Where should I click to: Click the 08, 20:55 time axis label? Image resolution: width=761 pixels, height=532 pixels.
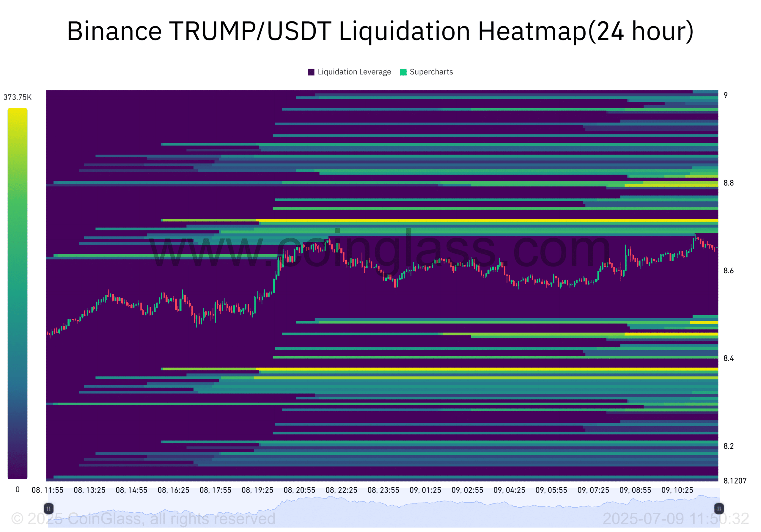(299, 490)
